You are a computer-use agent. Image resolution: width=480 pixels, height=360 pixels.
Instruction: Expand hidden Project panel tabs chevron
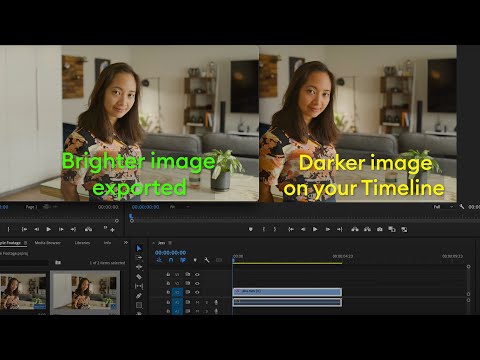(126, 243)
